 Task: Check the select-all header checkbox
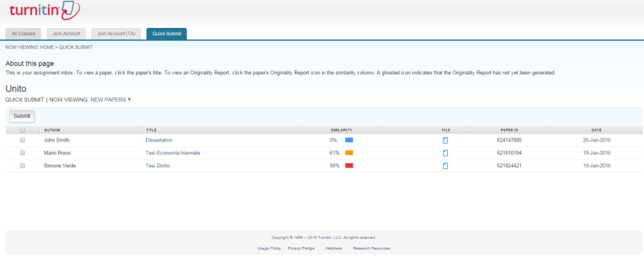click(23, 130)
